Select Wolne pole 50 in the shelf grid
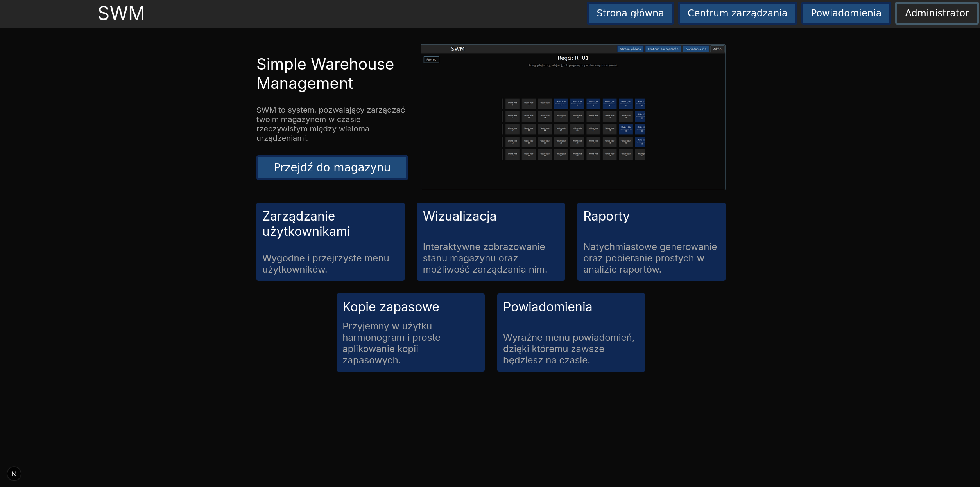 (x=641, y=154)
